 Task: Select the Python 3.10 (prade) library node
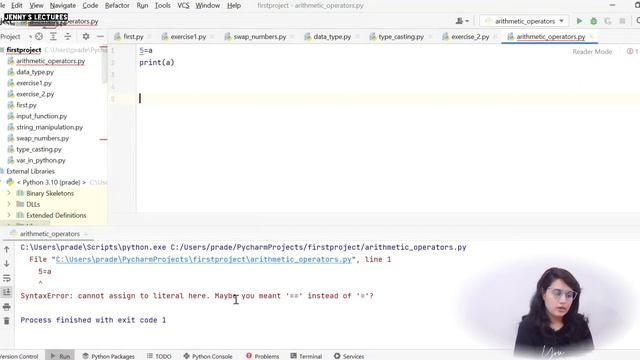(51, 182)
